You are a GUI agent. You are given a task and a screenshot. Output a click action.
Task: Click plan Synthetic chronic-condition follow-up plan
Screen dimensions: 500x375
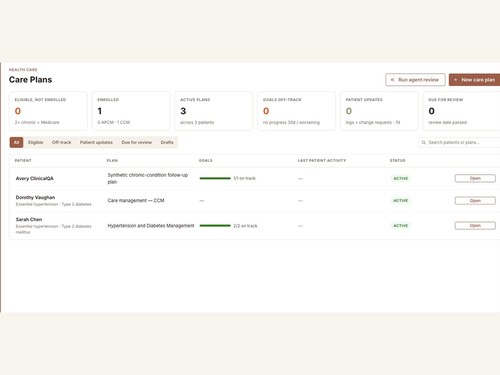148,179
